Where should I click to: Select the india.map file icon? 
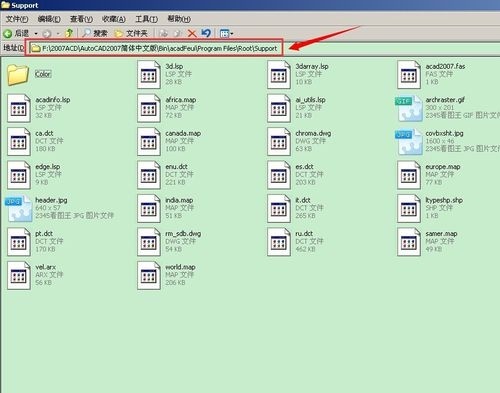pos(149,209)
